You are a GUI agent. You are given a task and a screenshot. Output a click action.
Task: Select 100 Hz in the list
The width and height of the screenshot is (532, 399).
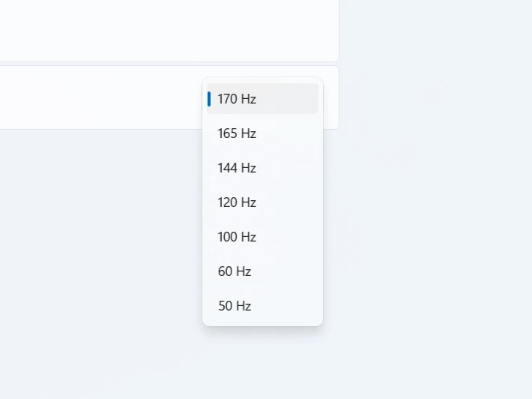pos(262,237)
